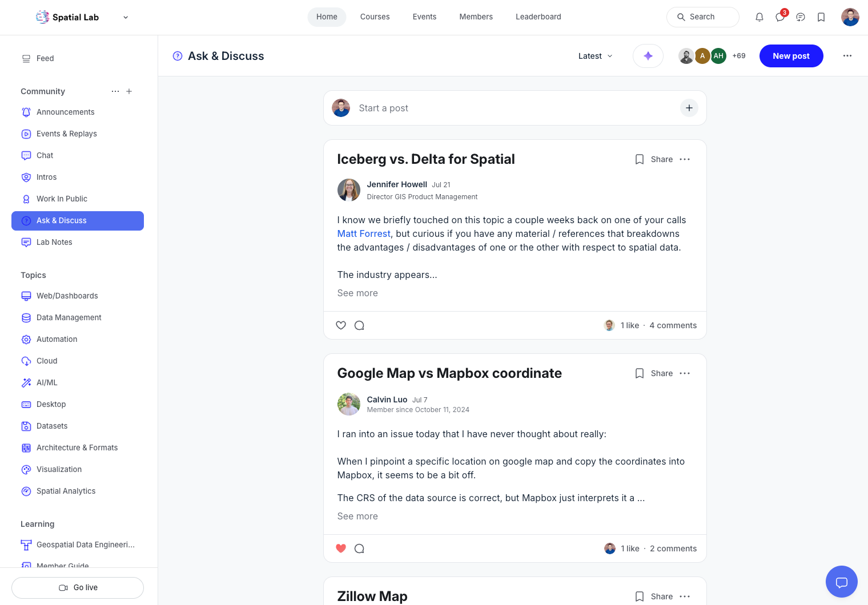Viewport: 868px width, 605px height.
Task: Open Community section options ellipsis
Action: (x=115, y=91)
